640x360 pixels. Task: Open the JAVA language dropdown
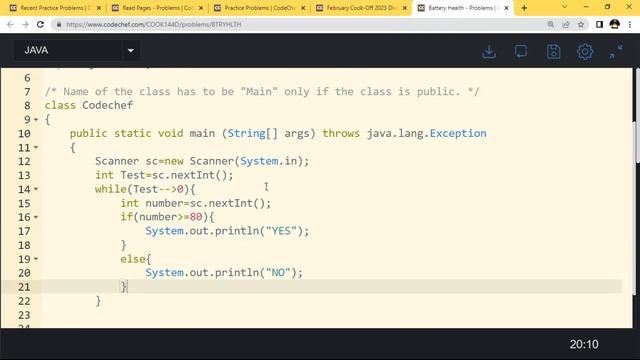tap(77, 50)
